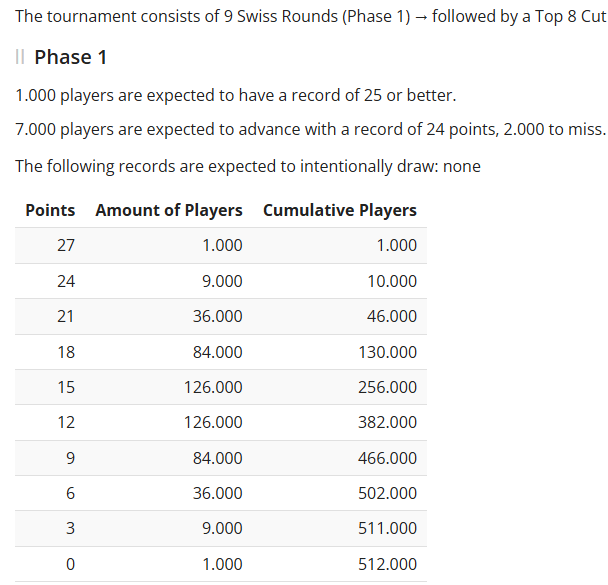Click the 46.000 cumulative players value
608x585 pixels.
[392, 316]
